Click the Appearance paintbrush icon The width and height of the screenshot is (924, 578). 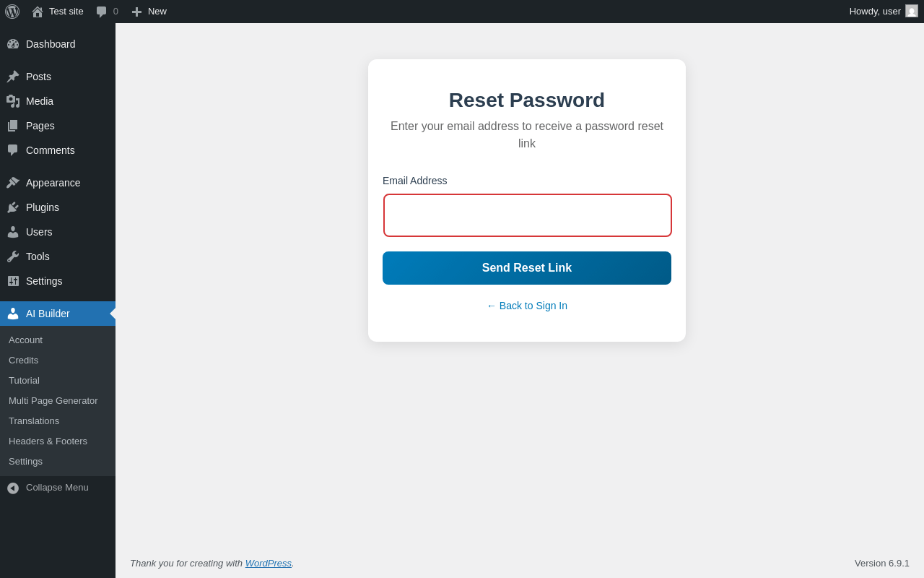tap(13, 183)
